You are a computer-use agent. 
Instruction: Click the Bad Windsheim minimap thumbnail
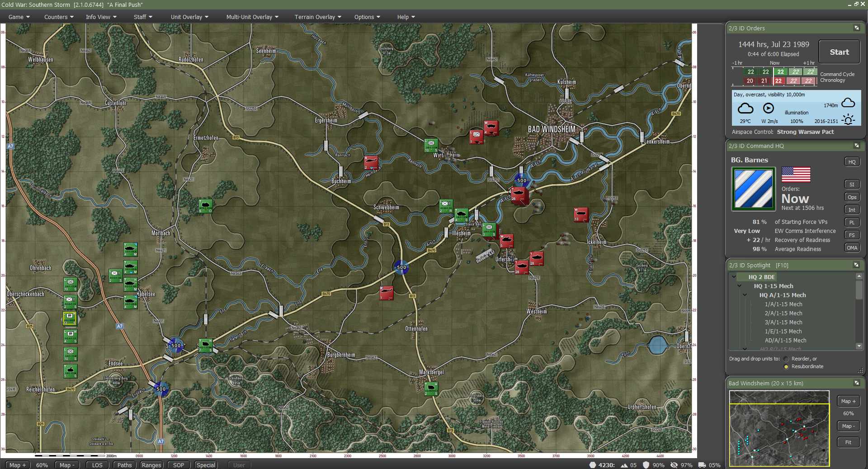click(x=779, y=428)
